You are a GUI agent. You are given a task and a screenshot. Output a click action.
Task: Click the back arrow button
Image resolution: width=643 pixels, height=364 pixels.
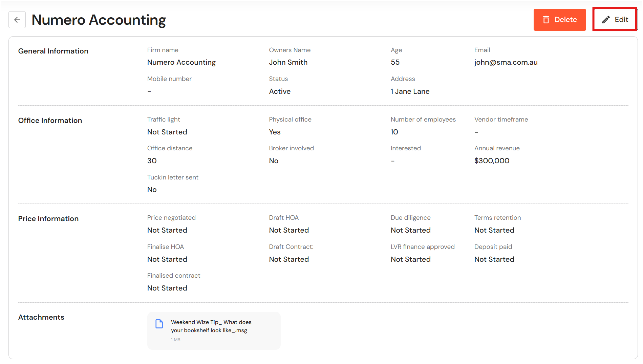click(x=17, y=20)
